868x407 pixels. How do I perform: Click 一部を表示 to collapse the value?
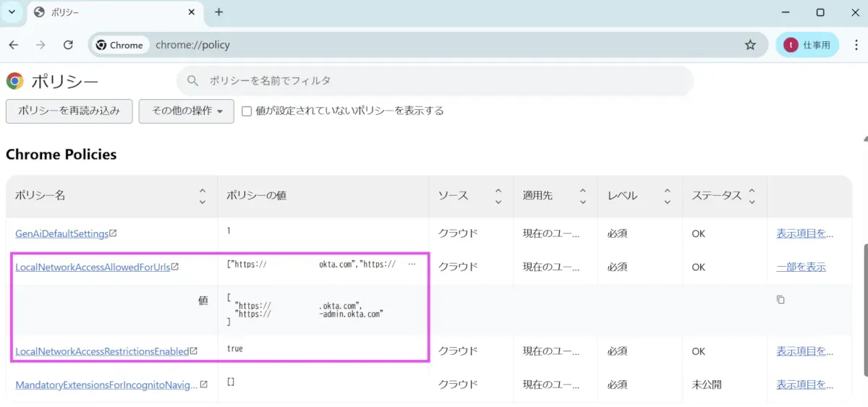[x=801, y=267]
